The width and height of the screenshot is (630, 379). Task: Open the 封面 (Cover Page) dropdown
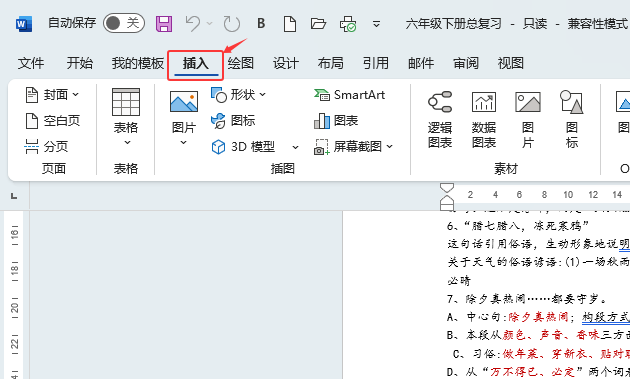click(52, 95)
